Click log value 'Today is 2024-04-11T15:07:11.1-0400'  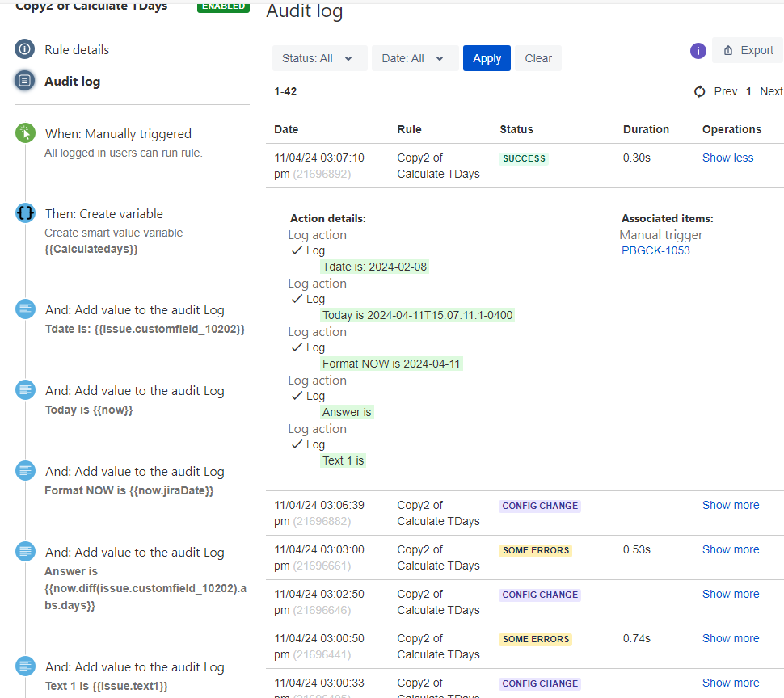pyautogui.click(x=418, y=315)
